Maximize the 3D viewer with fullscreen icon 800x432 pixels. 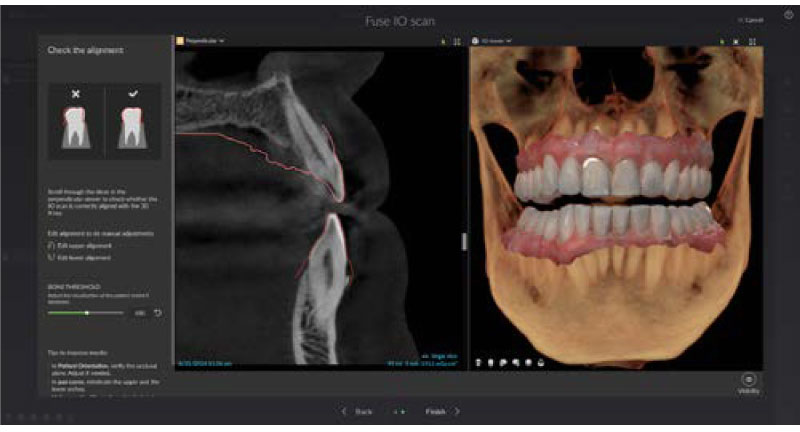pyautogui.click(x=752, y=42)
